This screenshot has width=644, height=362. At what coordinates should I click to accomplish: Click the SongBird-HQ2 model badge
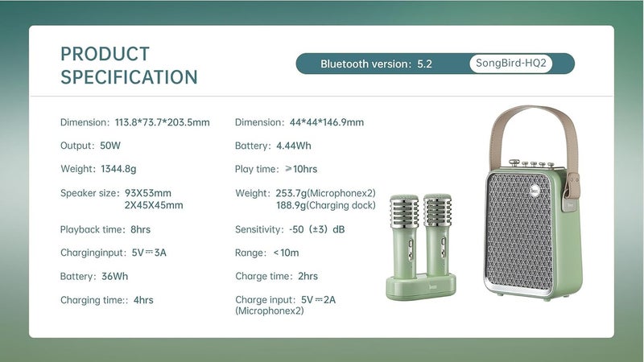pos(511,64)
